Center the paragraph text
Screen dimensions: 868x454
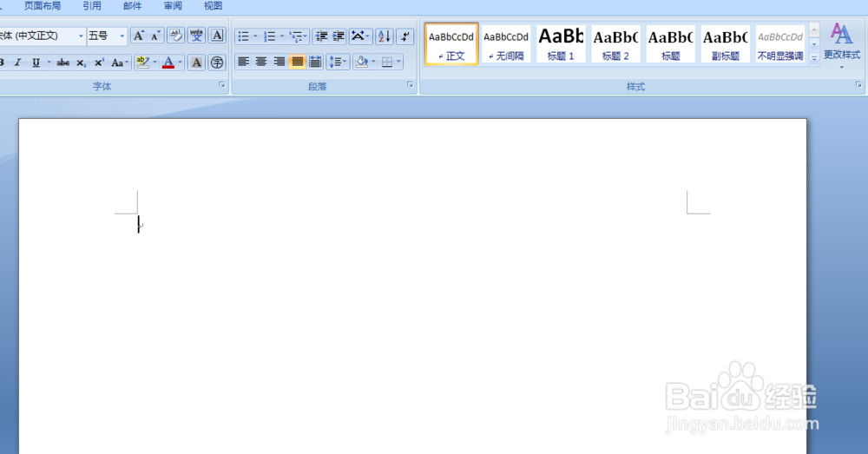(260, 62)
